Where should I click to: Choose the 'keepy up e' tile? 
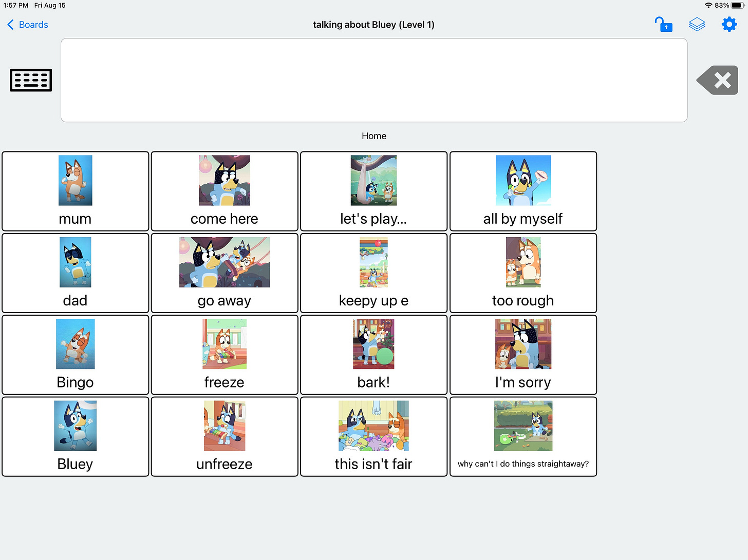373,273
